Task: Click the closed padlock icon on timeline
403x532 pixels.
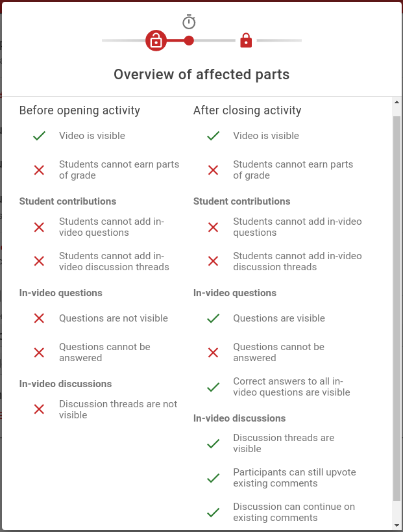Action: 246,40
